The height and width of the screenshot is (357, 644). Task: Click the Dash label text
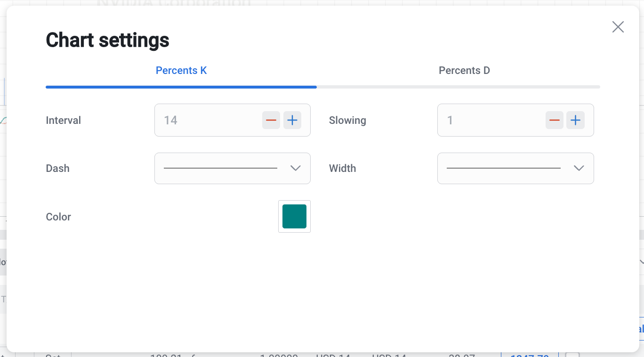pos(58,169)
